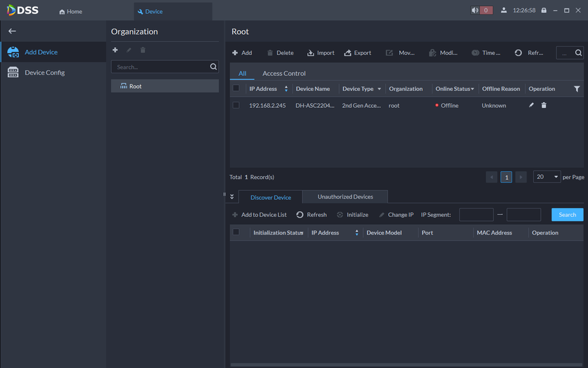Click the filter funnel icon in table header
Image resolution: width=588 pixels, height=368 pixels.
(x=576, y=89)
